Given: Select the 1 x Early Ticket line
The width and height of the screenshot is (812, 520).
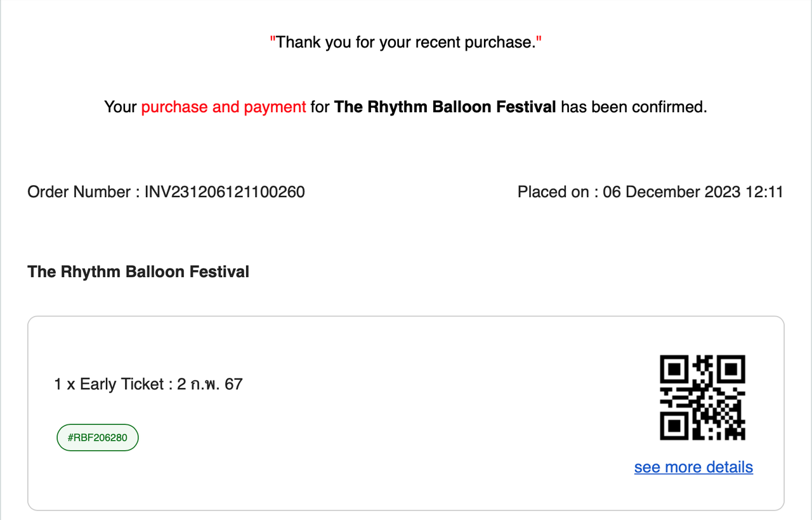Looking at the screenshot, I should (x=148, y=384).
